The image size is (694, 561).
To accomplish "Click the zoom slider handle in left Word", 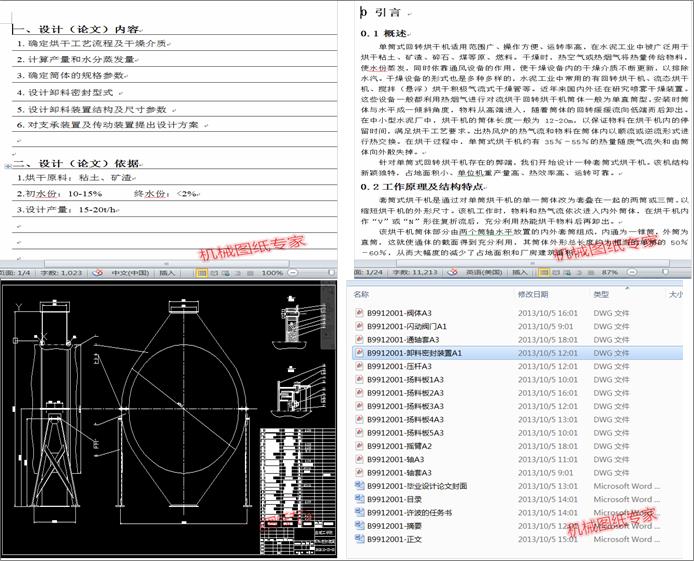I will tap(331, 273).
